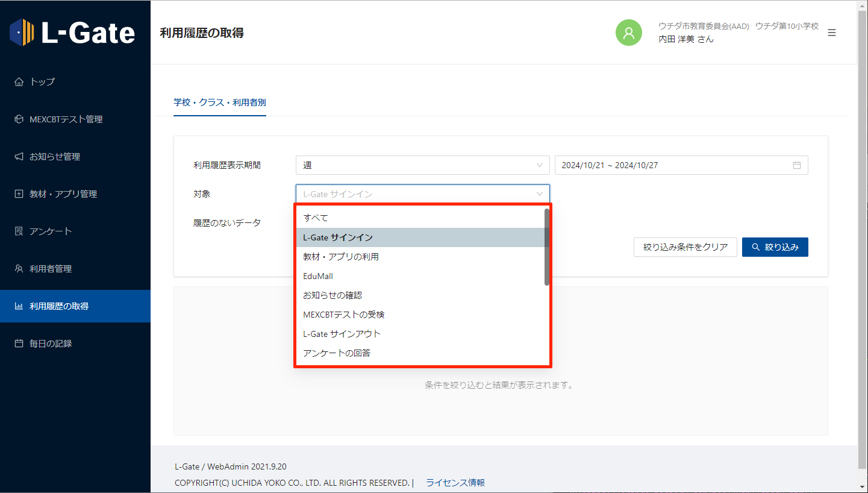The image size is (868, 493).
Task: Open the calendar icon in date range field
Action: pos(796,165)
